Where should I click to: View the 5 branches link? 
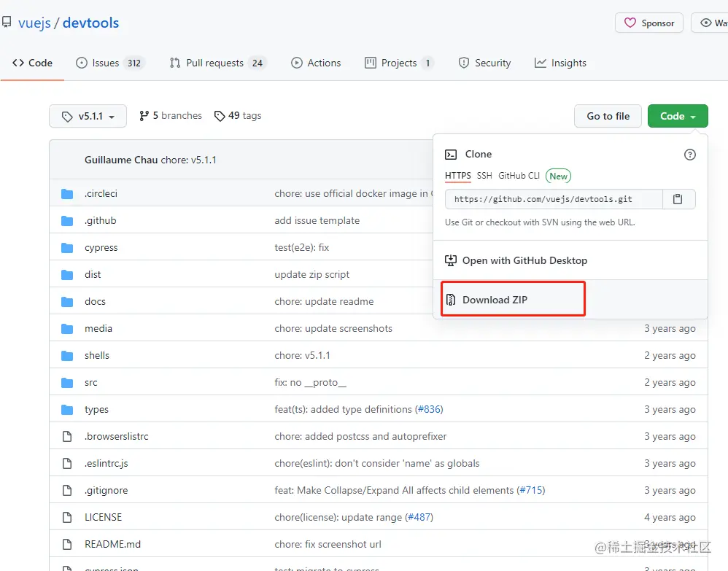(171, 116)
